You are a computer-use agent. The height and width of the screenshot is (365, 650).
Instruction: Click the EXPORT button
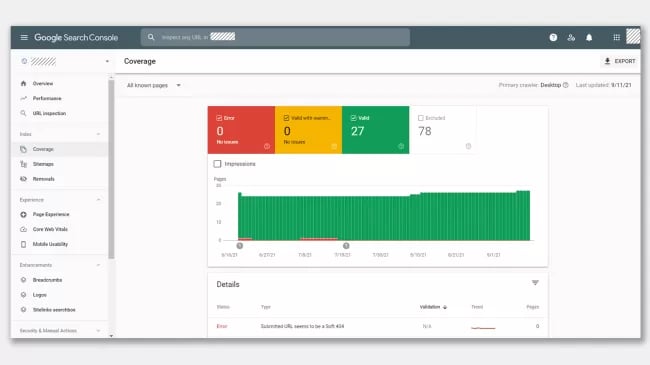point(620,61)
